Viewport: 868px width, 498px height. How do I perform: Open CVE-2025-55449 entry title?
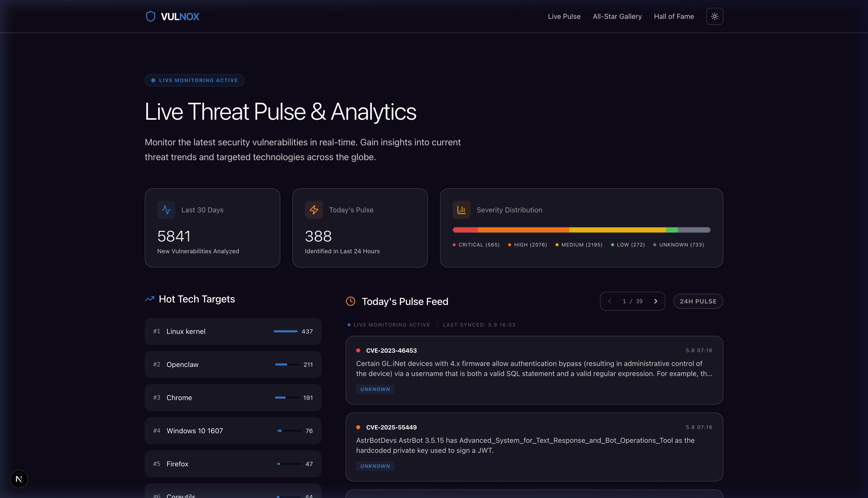391,427
